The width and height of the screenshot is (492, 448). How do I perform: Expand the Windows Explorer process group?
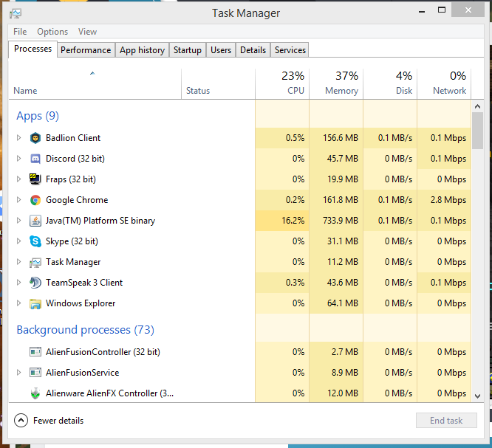(x=18, y=303)
